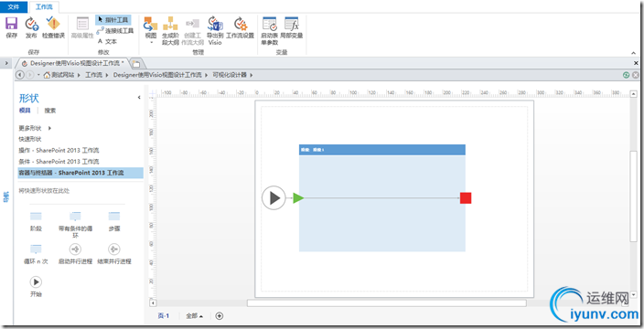Click the Publish (发布) icon
The height and width of the screenshot is (329, 644).
pyautogui.click(x=32, y=27)
